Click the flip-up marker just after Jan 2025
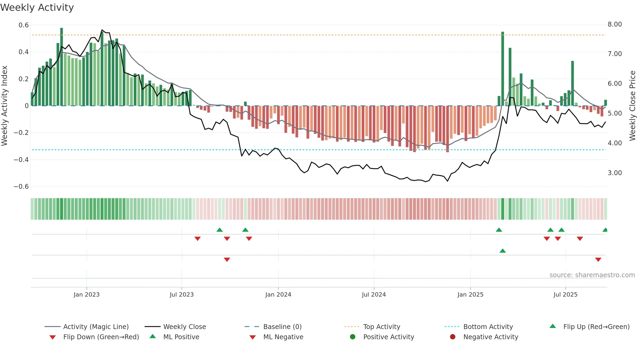The width and height of the screenshot is (644, 362). (x=499, y=230)
